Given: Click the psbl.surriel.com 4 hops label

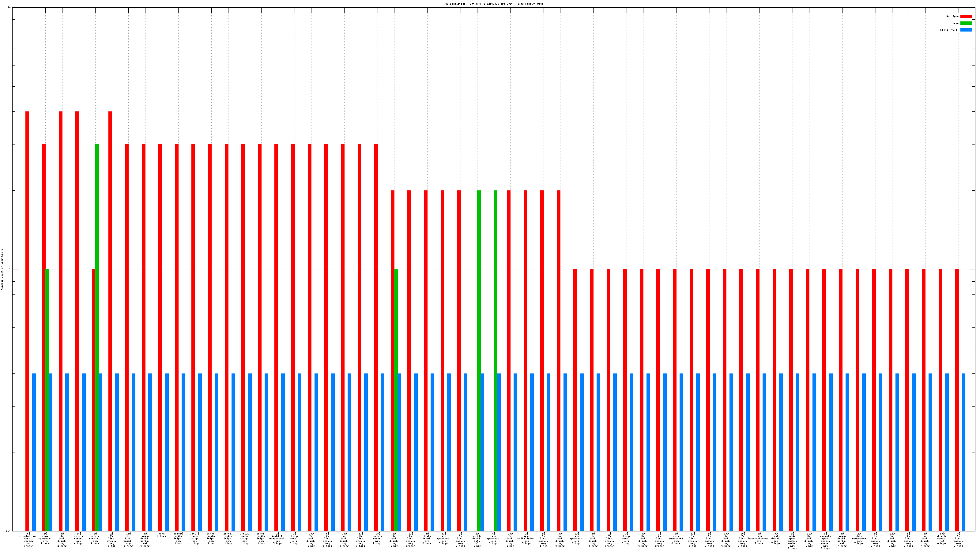Looking at the screenshot, I should tap(95, 539).
